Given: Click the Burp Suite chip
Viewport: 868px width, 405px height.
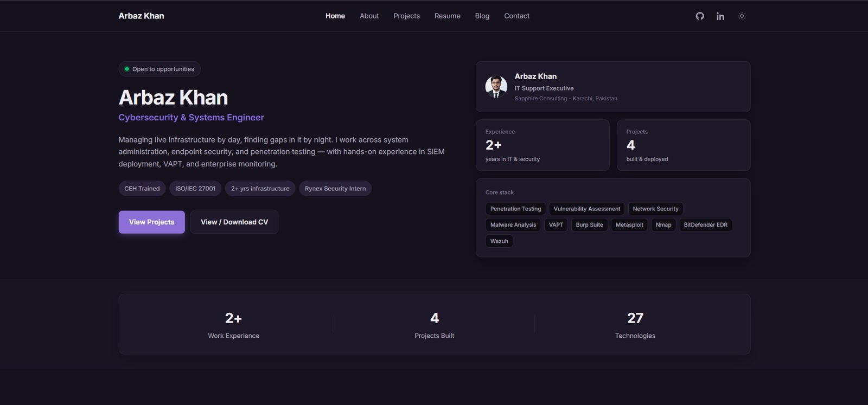Looking at the screenshot, I should (x=590, y=224).
